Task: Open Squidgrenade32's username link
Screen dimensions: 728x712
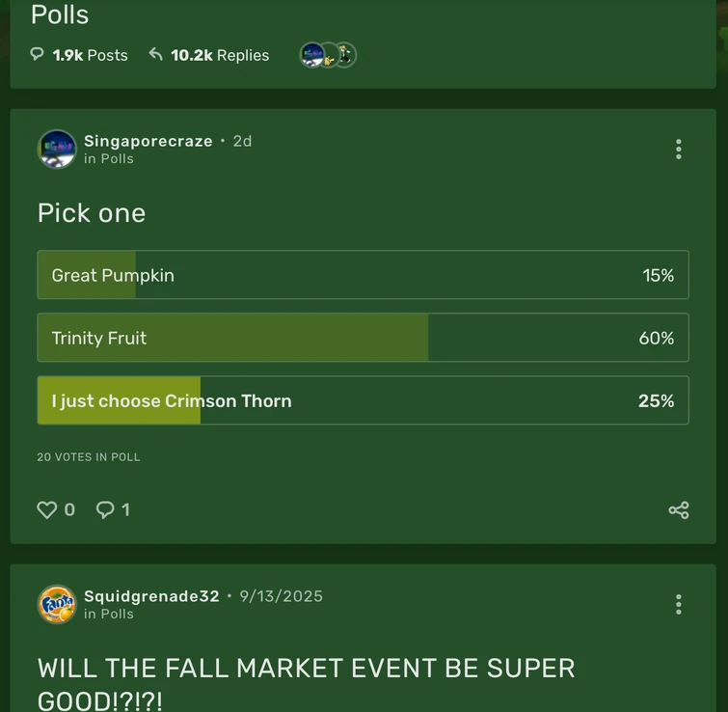Action: click(x=151, y=596)
